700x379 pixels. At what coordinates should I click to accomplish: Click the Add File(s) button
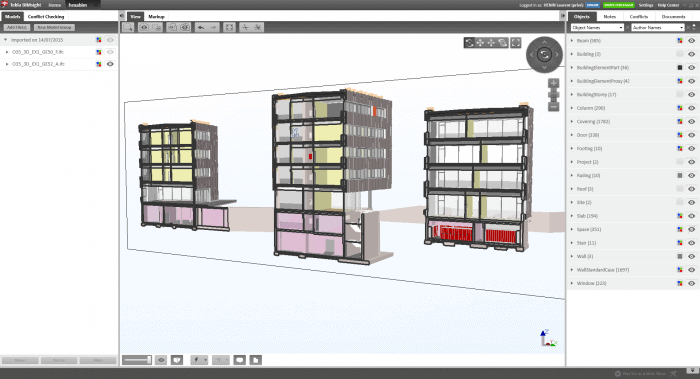17,27
